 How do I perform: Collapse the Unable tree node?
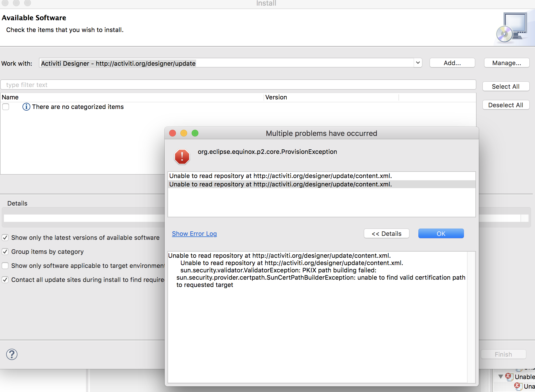[x=500, y=377]
